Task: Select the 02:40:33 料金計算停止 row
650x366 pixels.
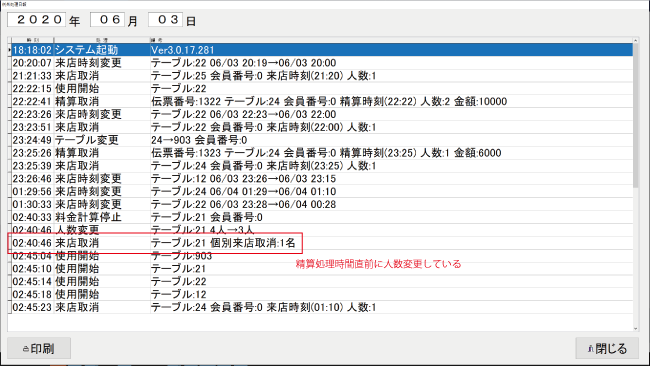Action: (322, 217)
